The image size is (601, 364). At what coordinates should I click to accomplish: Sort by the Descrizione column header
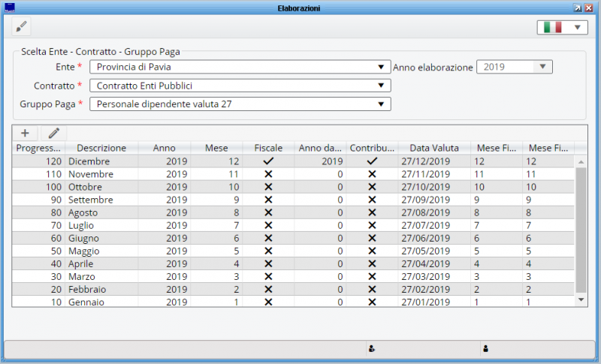pyautogui.click(x=101, y=148)
